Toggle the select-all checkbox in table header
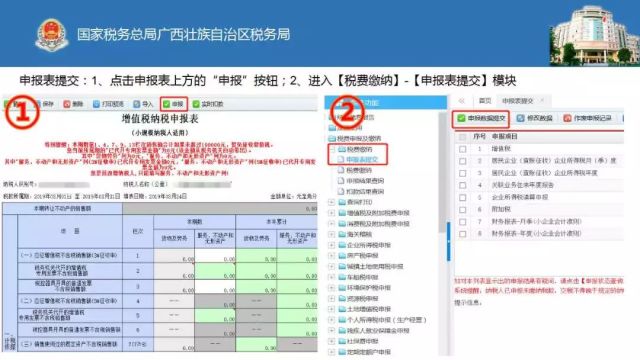The width and height of the screenshot is (640, 360). click(462, 137)
